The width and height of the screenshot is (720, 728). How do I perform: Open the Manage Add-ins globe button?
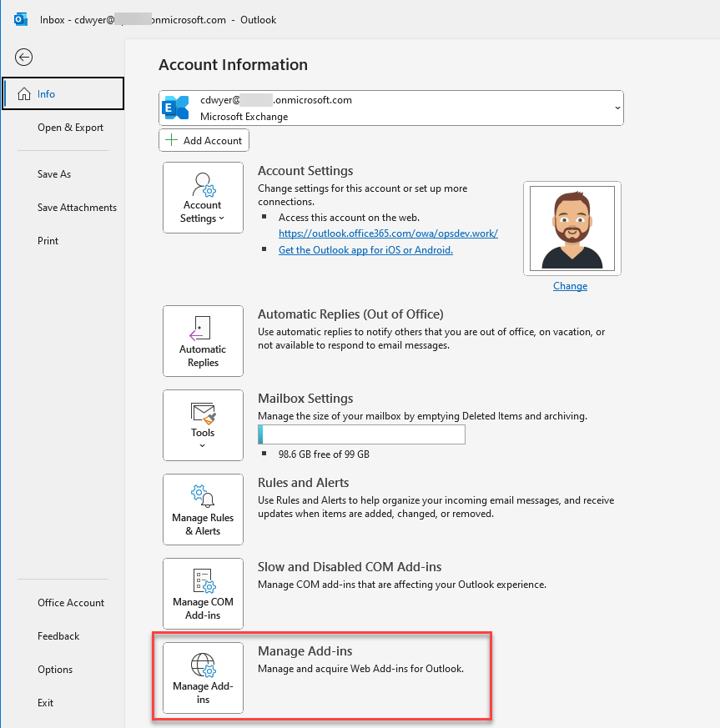click(203, 678)
